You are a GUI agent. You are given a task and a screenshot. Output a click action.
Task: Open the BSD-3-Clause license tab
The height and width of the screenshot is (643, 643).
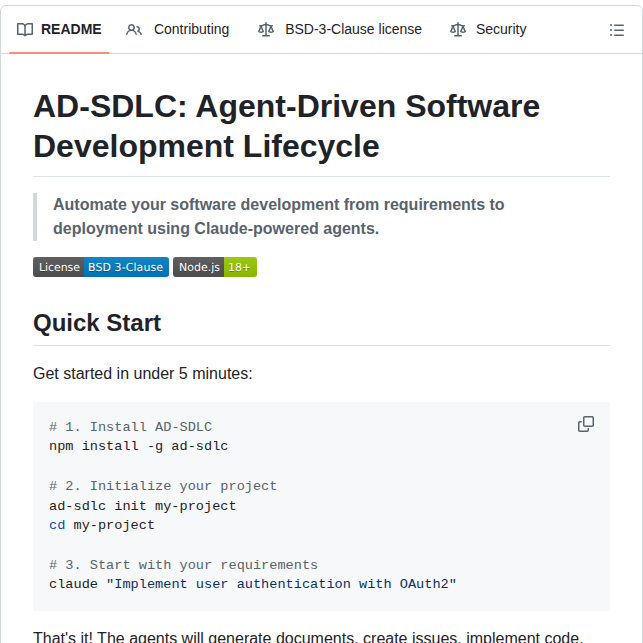point(340,30)
